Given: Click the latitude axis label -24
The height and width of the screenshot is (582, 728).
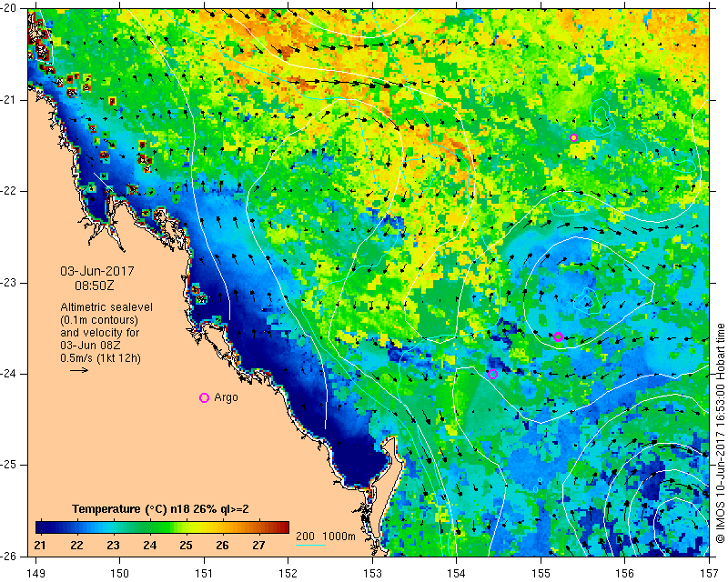Looking at the screenshot, I should click(8, 374).
